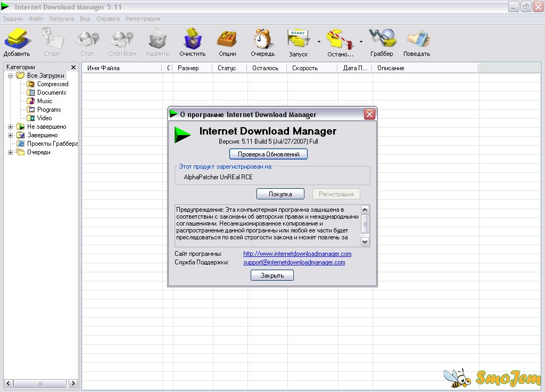Click the support@internetdownloadmanager.com email link
This screenshot has width=545, height=392.
[x=294, y=262]
